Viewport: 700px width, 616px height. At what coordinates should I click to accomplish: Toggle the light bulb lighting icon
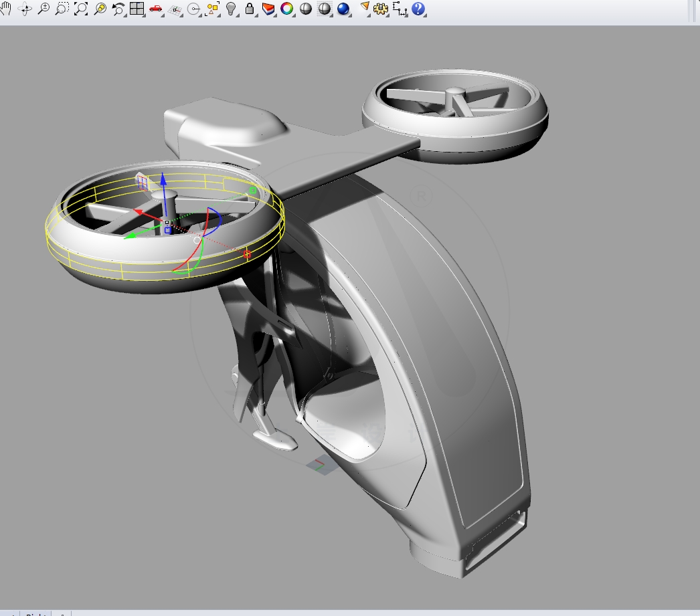pos(230,9)
